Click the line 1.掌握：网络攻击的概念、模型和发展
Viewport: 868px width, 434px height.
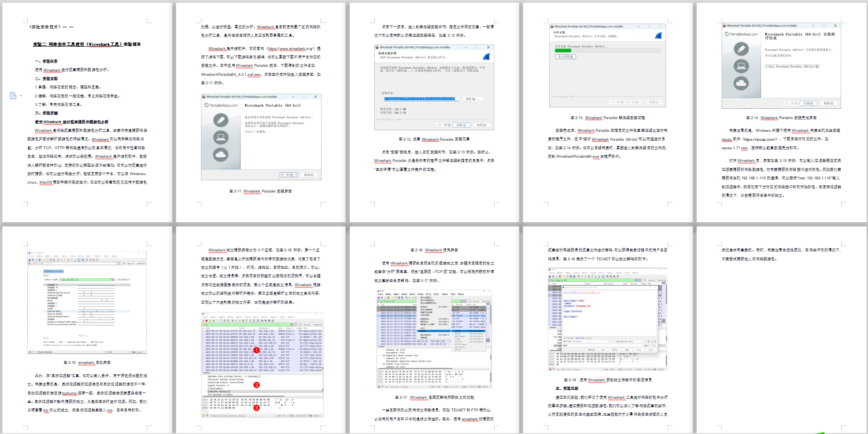(68, 87)
